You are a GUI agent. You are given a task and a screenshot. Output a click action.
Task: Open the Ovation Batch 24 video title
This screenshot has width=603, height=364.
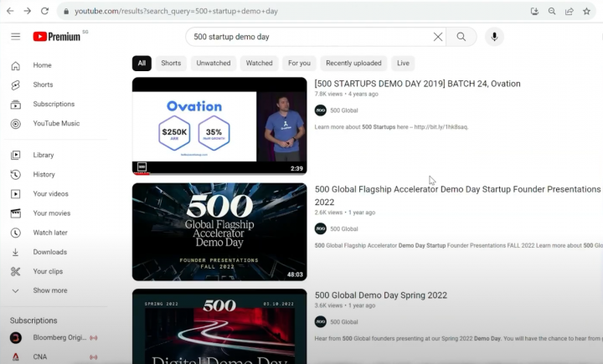point(417,84)
